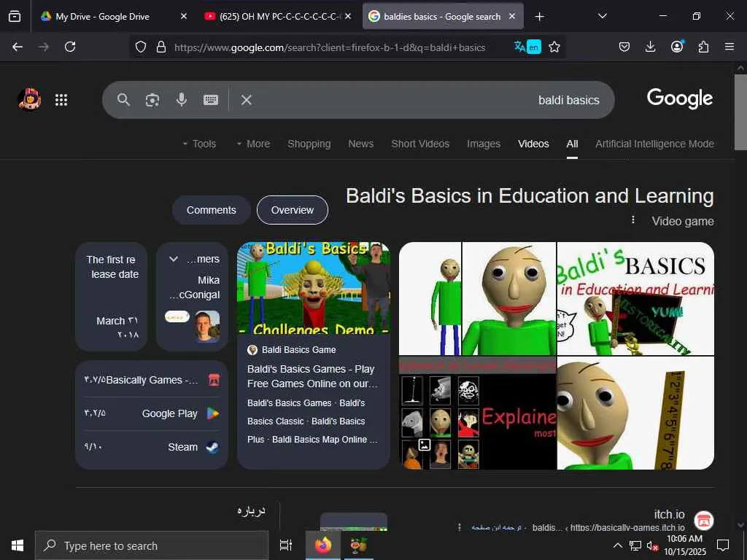The width and height of the screenshot is (747, 560).
Task: Open the More search filters dropdown
Action: (253, 144)
